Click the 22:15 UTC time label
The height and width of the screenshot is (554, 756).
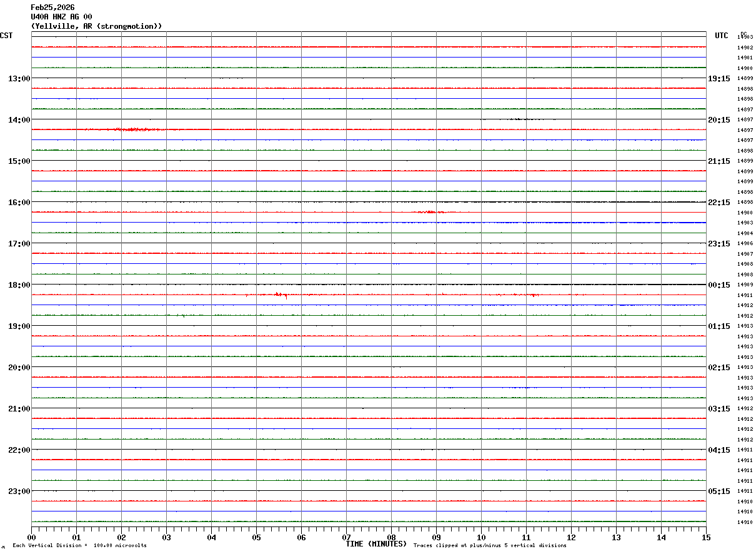click(719, 203)
